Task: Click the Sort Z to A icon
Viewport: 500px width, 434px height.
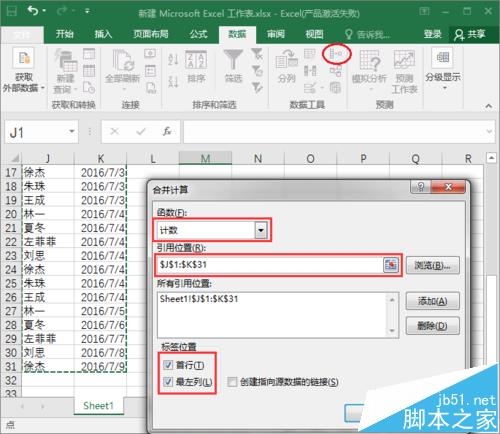Action: (173, 82)
